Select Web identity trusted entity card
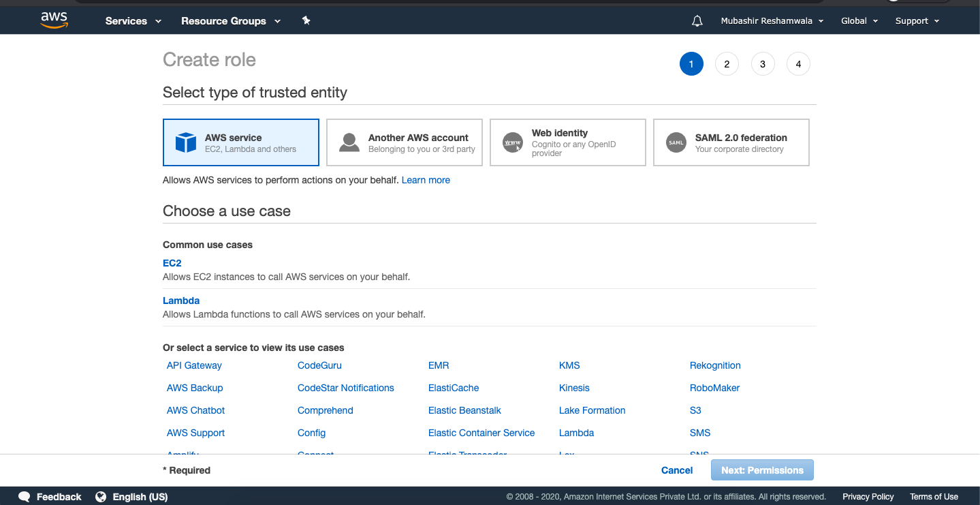 568,142
